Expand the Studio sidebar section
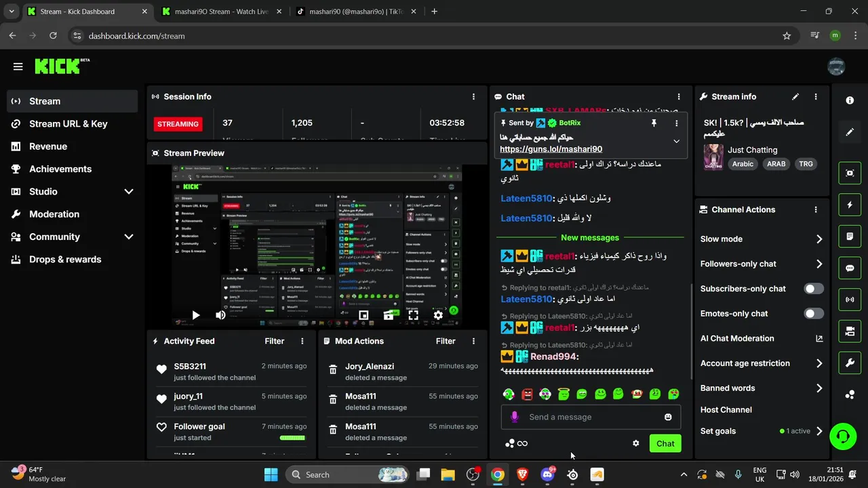 click(129, 192)
